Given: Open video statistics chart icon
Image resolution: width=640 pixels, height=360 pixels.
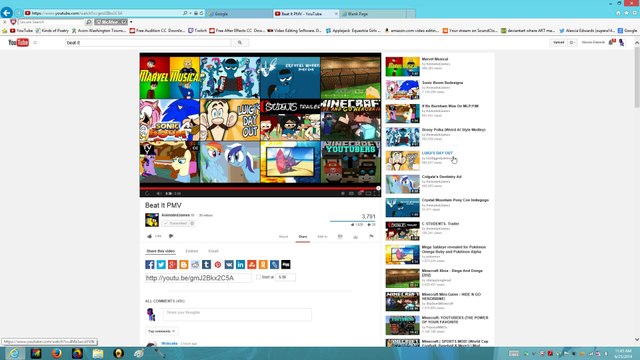Looking at the screenshot, I should pyautogui.click(x=356, y=237).
